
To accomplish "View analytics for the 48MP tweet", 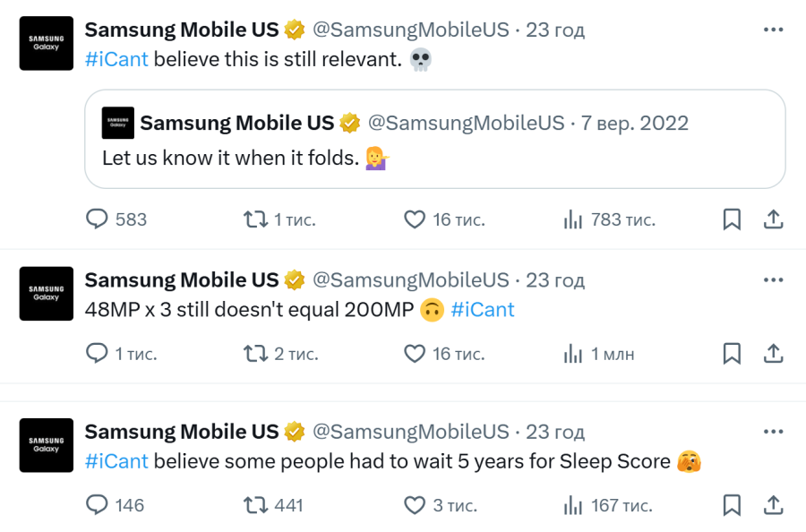I will (573, 354).
